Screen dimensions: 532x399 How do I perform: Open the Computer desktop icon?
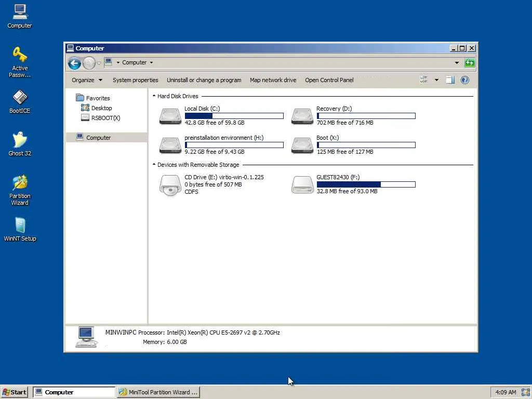pyautogui.click(x=20, y=16)
